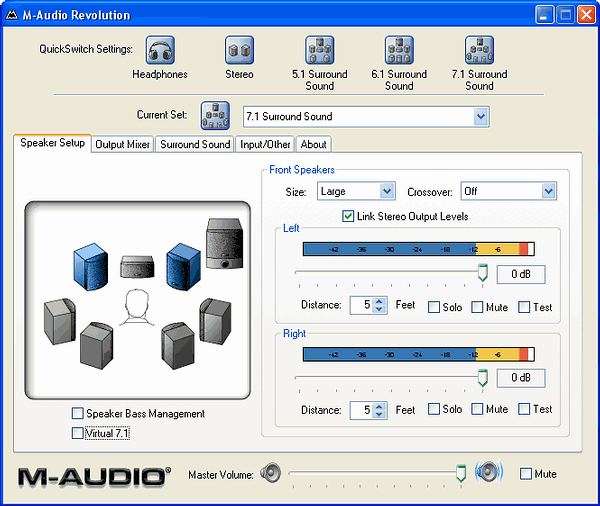Check the Virtual 7.1 option
Screen dimensions: 600x506
pos(77,433)
